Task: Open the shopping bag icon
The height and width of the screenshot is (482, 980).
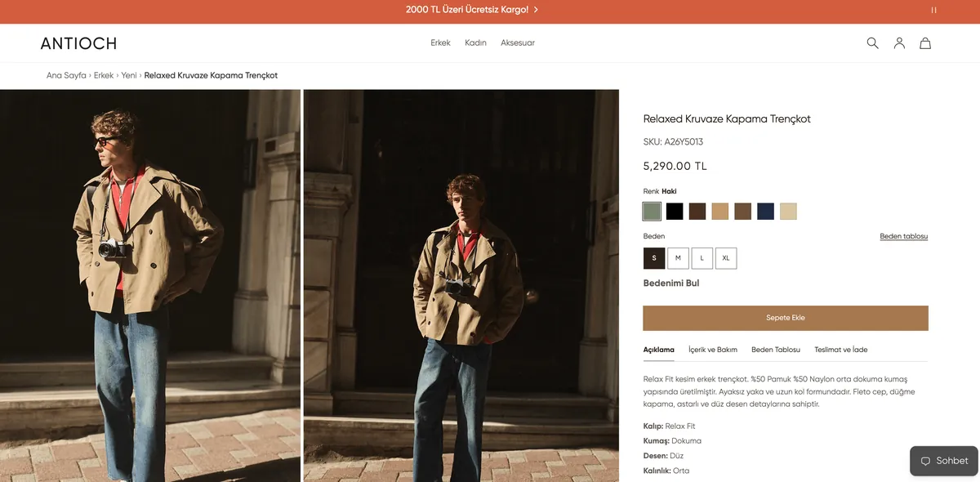Action: point(925,43)
